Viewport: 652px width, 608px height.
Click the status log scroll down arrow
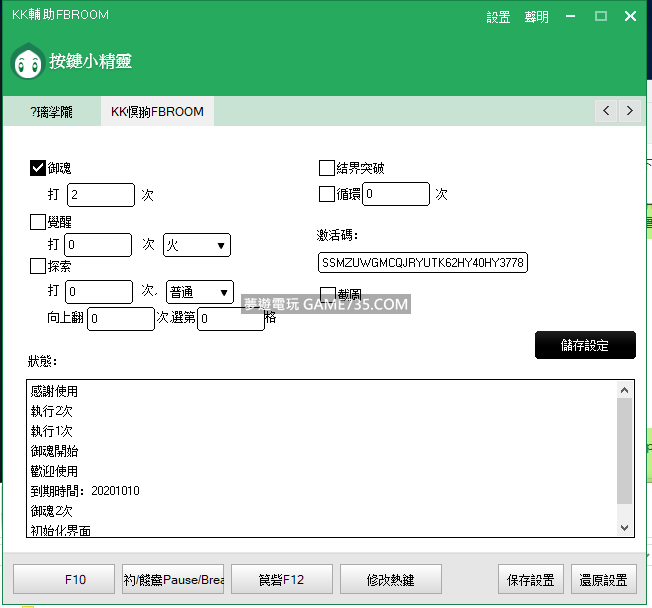pyautogui.click(x=625, y=527)
